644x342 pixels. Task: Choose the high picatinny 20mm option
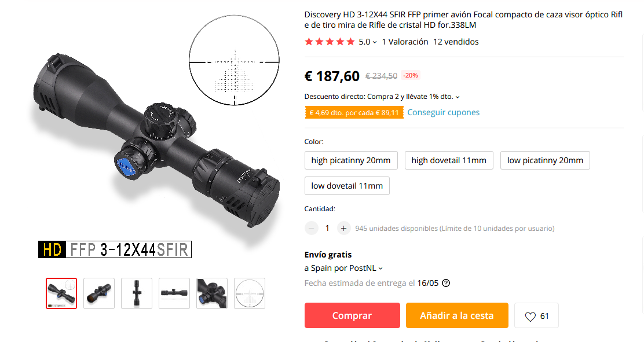[x=351, y=160]
